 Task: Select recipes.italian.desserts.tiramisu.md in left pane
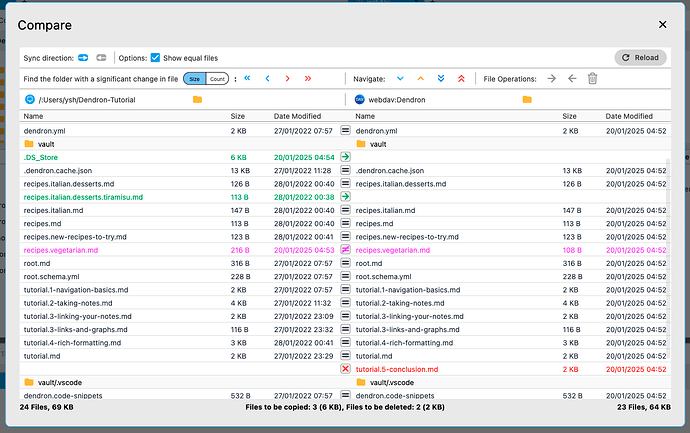point(83,197)
